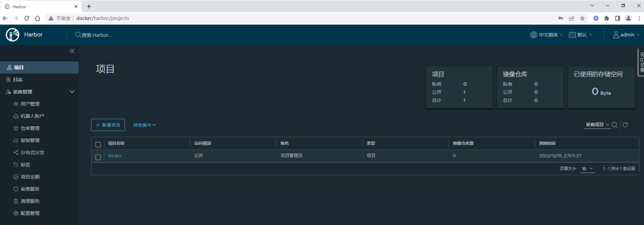Click the theme calendar icon beside 默认
The height and width of the screenshot is (225, 644).
(572, 35)
